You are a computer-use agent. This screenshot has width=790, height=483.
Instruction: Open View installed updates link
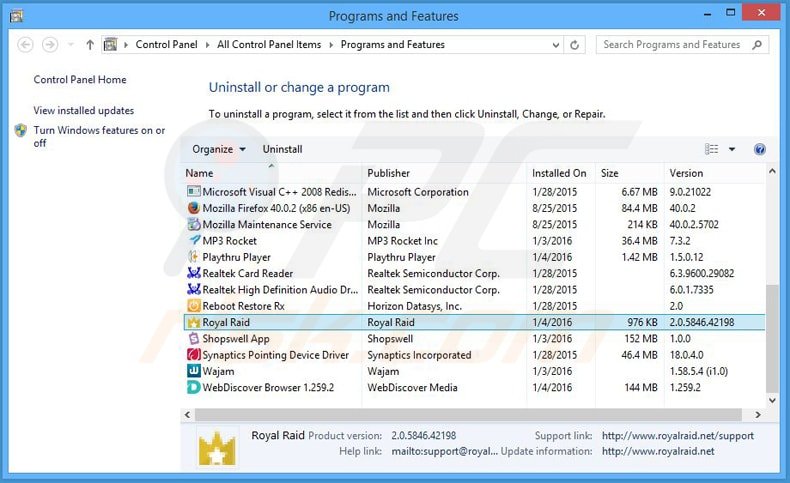click(x=84, y=110)
